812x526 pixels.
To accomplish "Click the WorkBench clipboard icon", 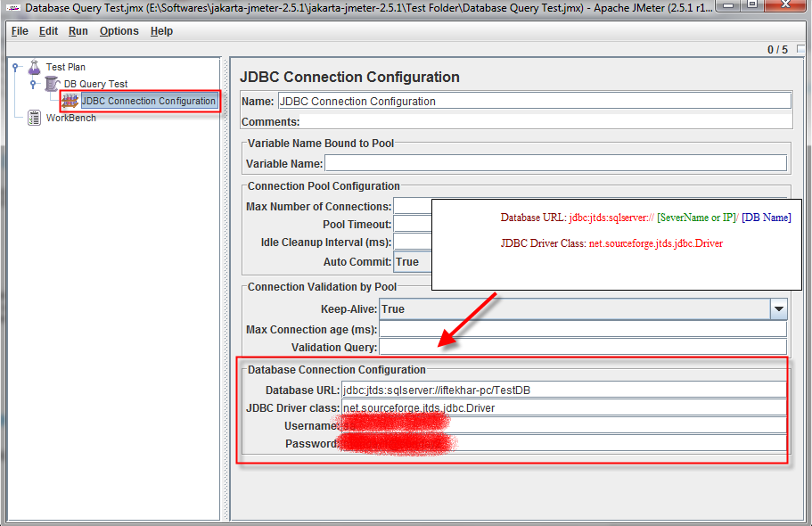I will [x=34, y=118].
